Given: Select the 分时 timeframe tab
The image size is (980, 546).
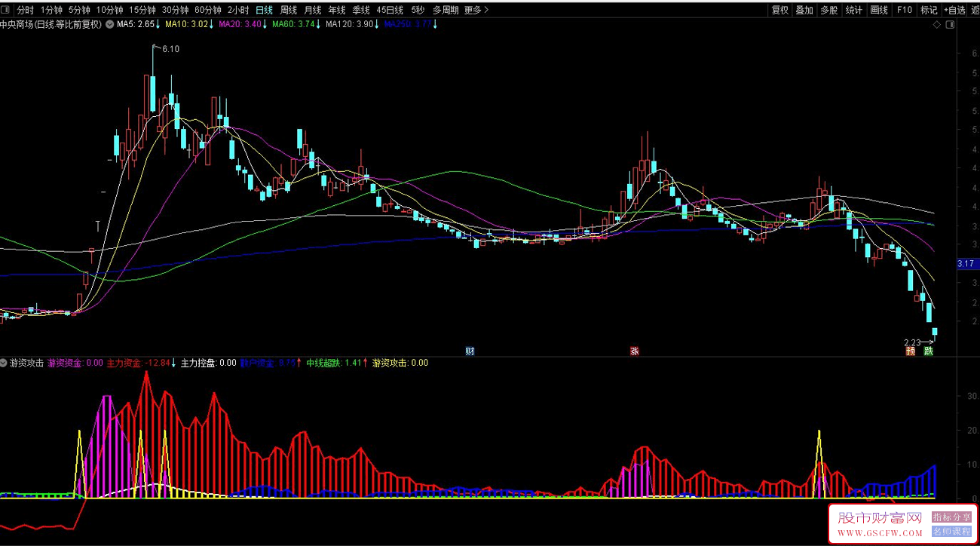Looking at the screenshot, I should click(25, 10).
